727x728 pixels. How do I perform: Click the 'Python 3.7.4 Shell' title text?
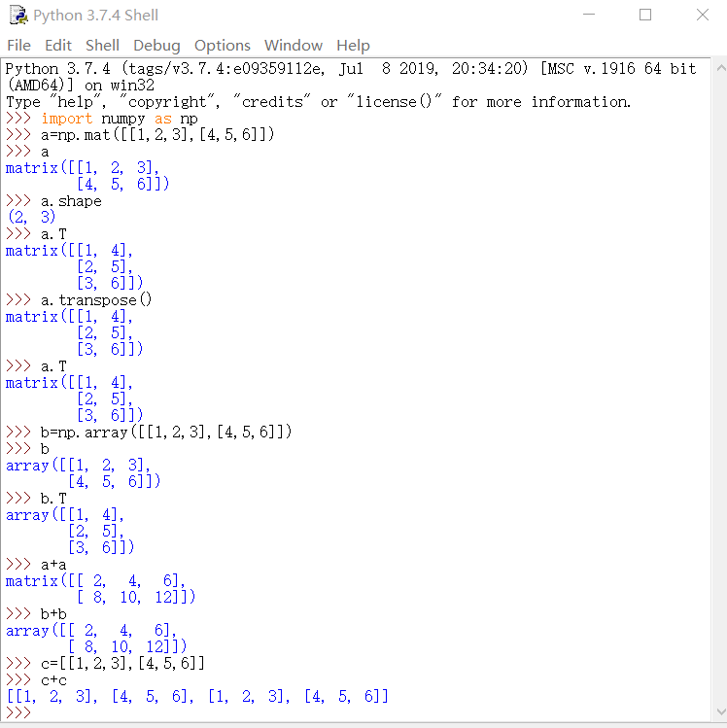pos(95,15)
